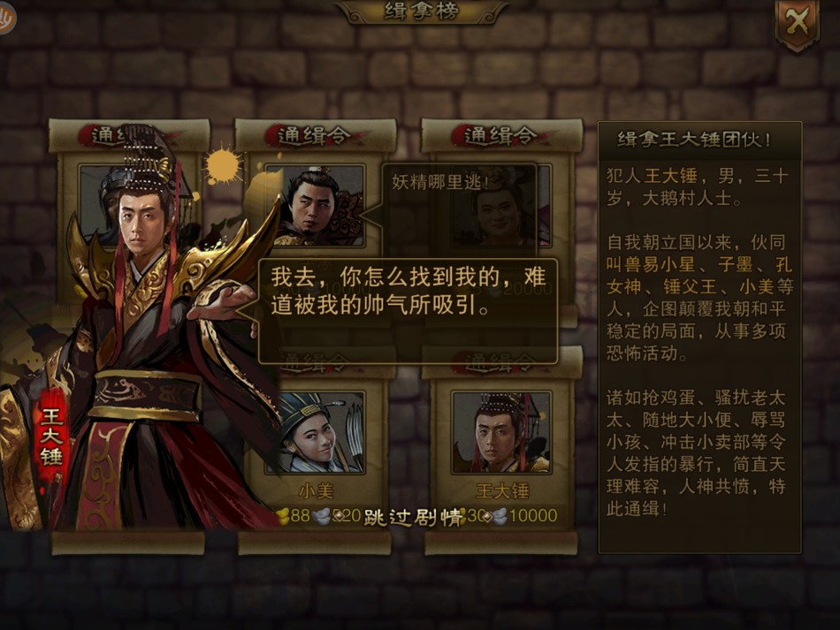The image size is (840, 630).
Task: Click the orange icon in screen corner
Action: click(x=5, y=19)
